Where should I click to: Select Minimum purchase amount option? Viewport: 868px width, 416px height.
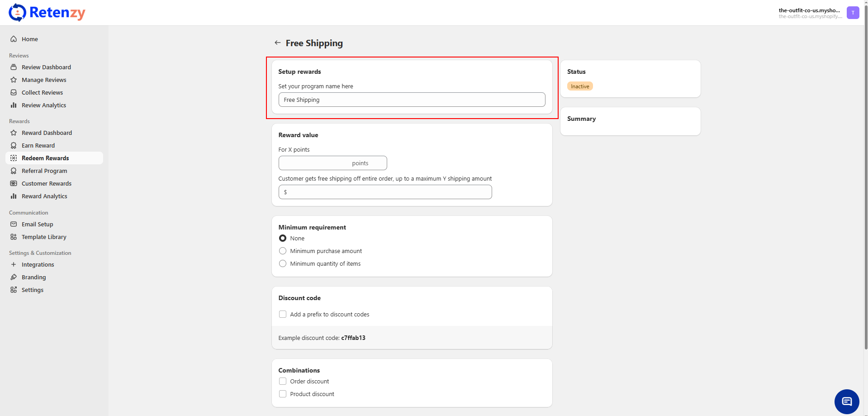tap(283, 251)
